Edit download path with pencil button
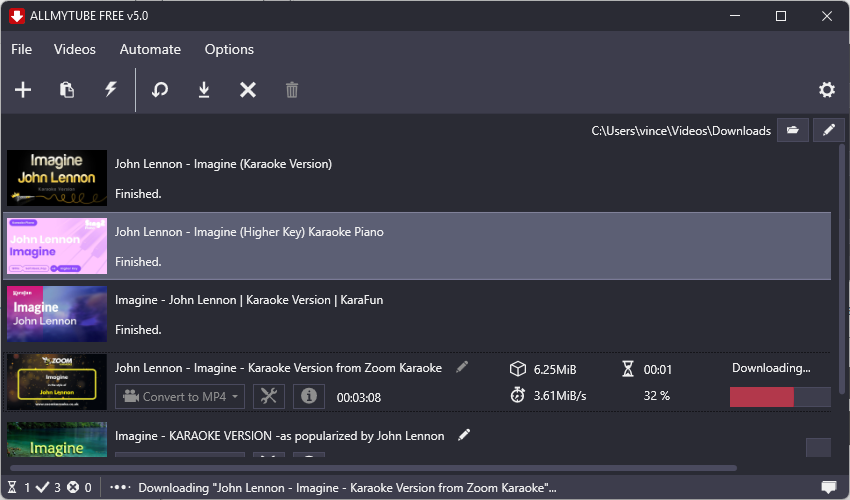850x500 pixels. pyautogui.click(x=828, y=130)
